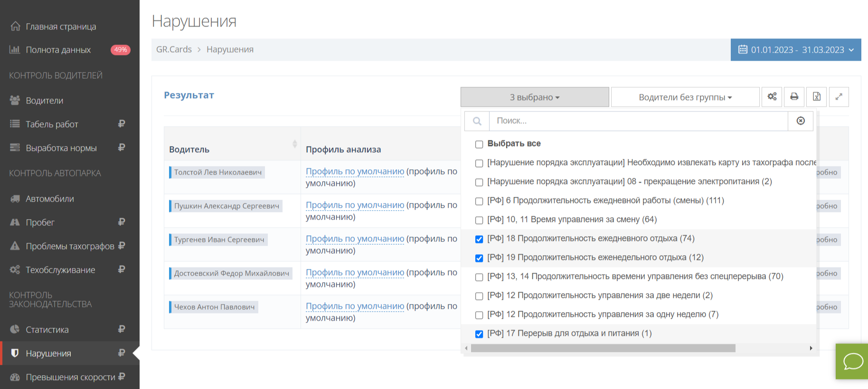Check 12 управления за две недели option
This screenshot has height=389, width=868.
click(479, 296)
